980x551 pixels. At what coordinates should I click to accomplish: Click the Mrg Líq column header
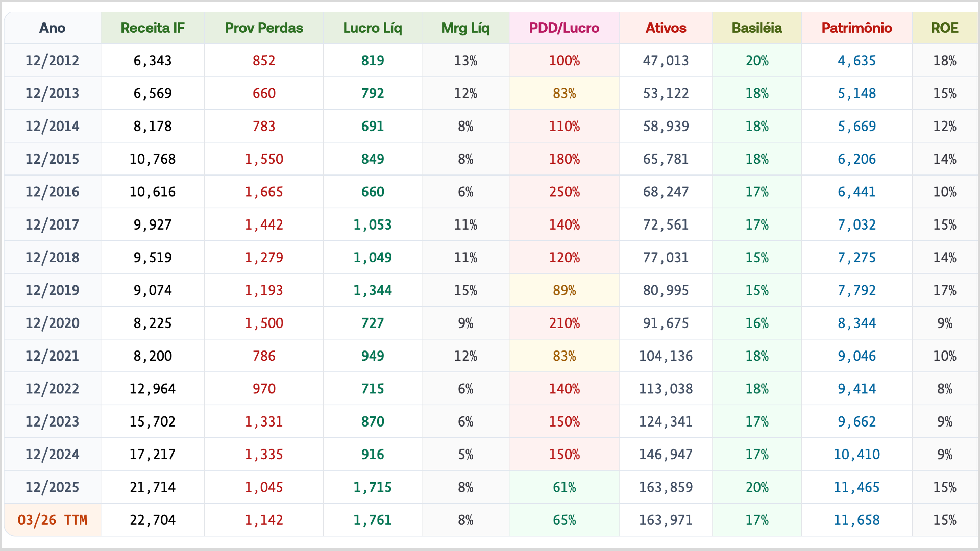465,28
